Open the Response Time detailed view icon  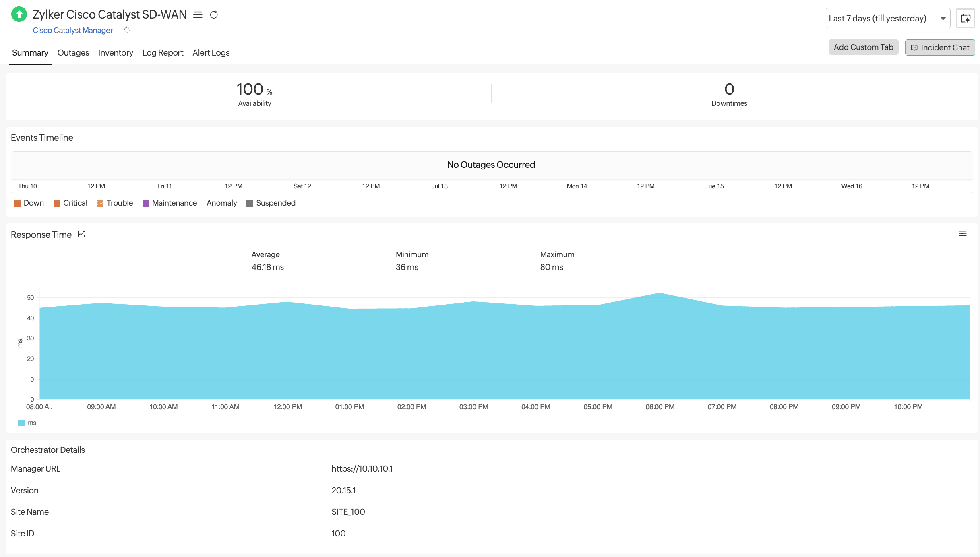pos(81,234)
